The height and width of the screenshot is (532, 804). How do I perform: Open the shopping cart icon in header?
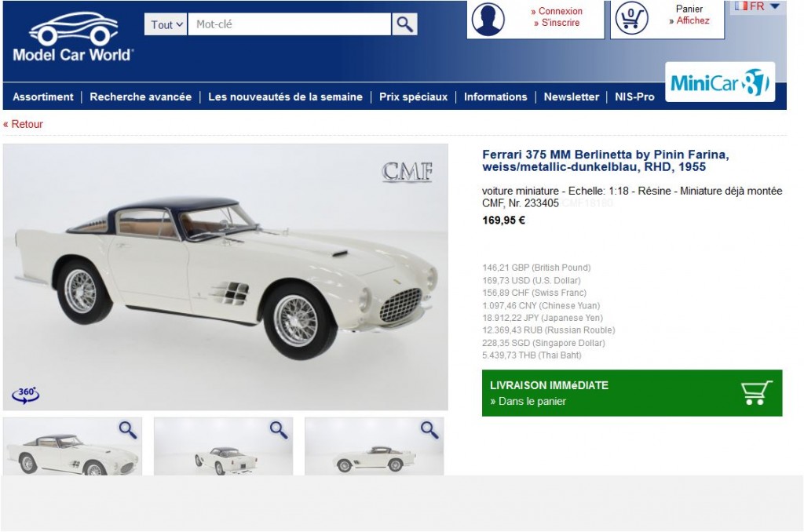(x=631, y=19)
